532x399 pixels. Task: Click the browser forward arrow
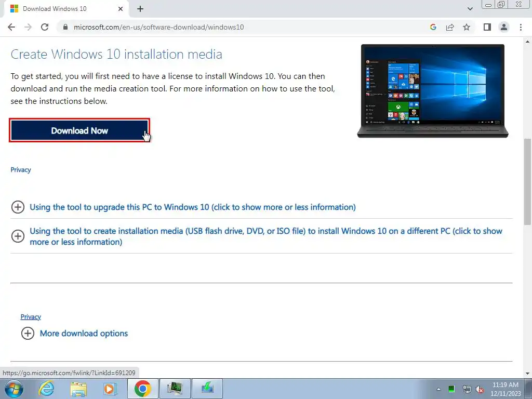pyautogui.click(x=28, y=27)
